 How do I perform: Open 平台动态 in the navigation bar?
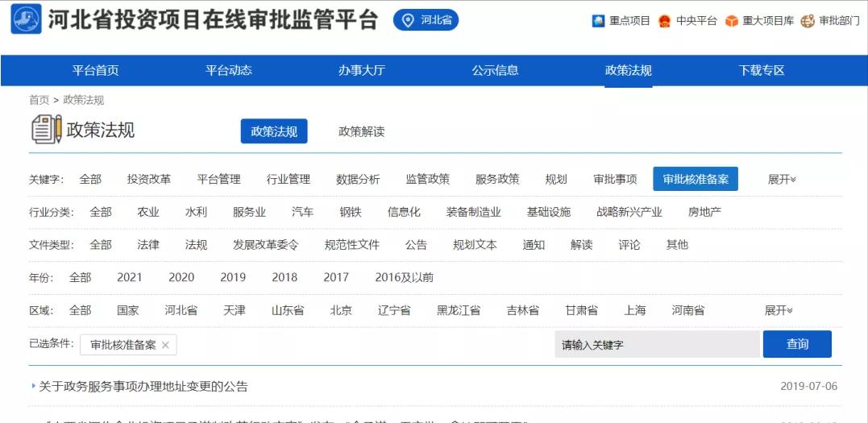[229, 70]
